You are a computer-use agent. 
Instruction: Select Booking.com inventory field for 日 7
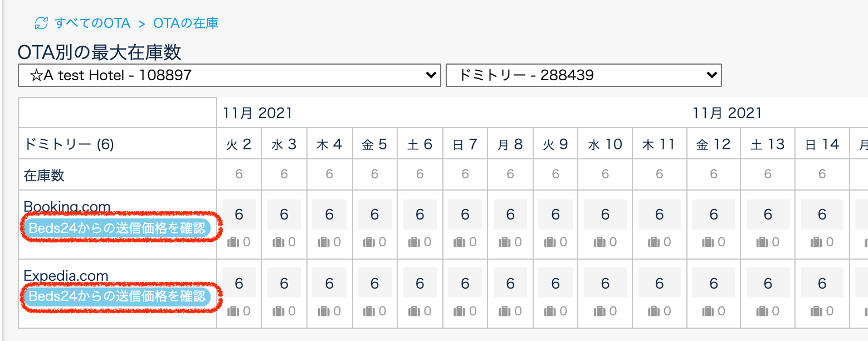point(465,215)
